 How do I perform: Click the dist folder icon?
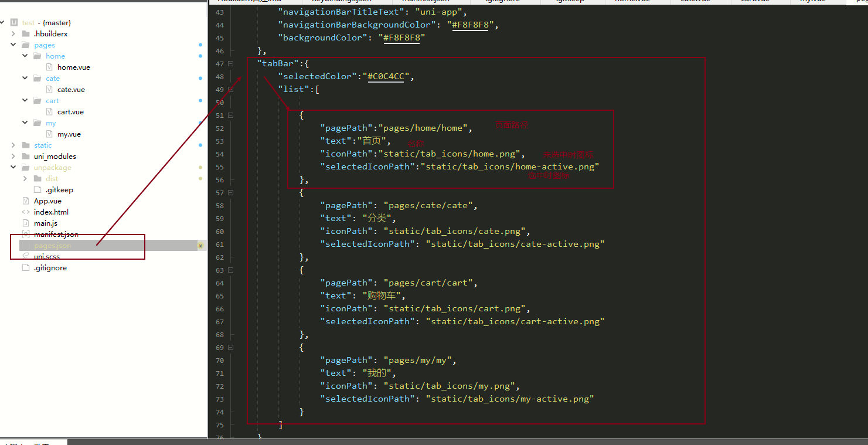[x=38, y=179]
